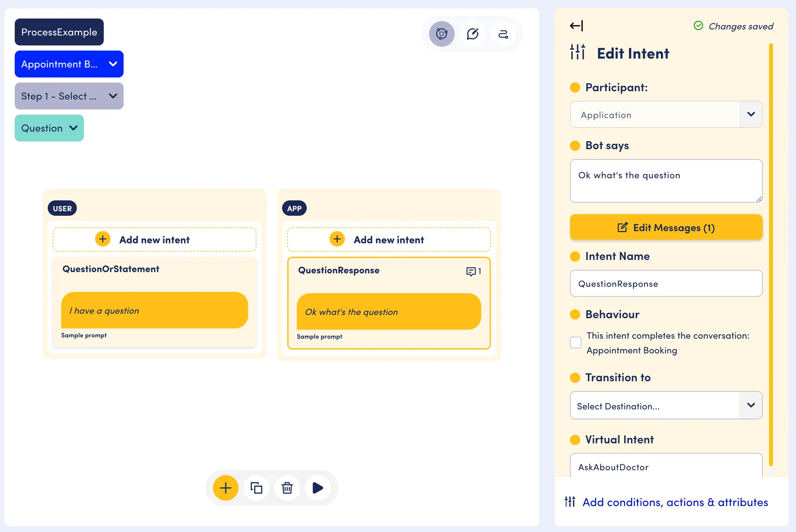Screen dimensions: 796x532
Task: Open the Step 1 - Select dropdown
Action: [x=69, y=96]
